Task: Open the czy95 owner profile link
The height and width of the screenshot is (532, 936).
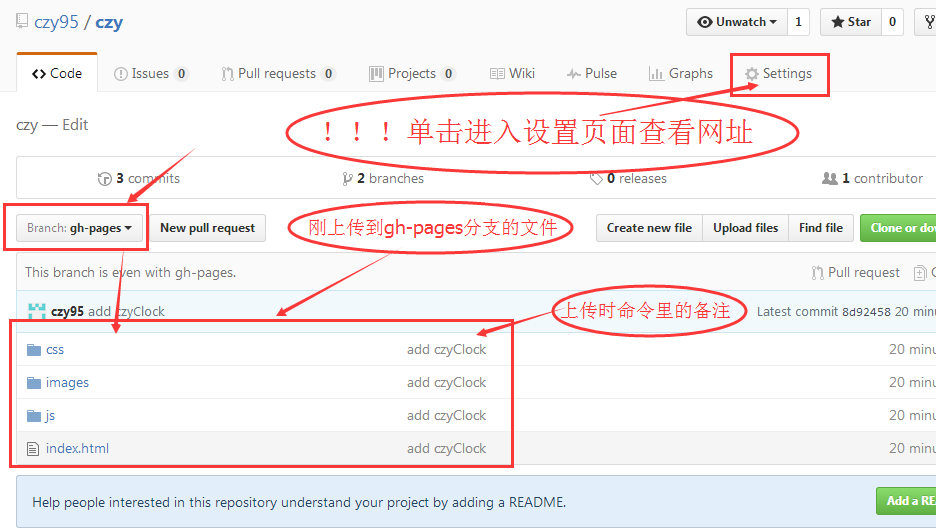Action: [56, 22]
